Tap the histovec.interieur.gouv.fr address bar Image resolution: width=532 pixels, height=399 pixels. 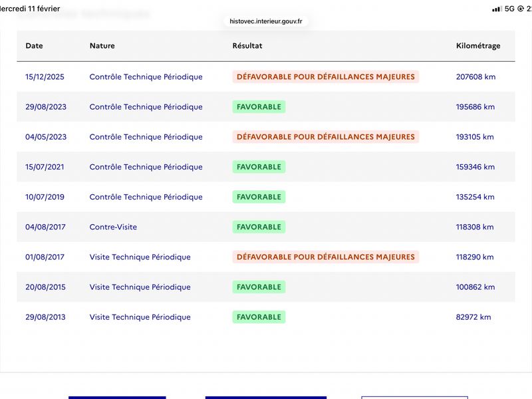266,21
